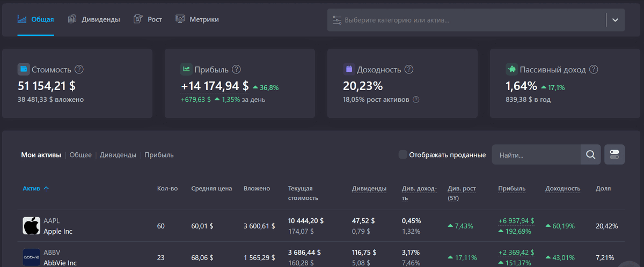Open help icon beside рост активов
Screen dimensions: 644x267
416,100
